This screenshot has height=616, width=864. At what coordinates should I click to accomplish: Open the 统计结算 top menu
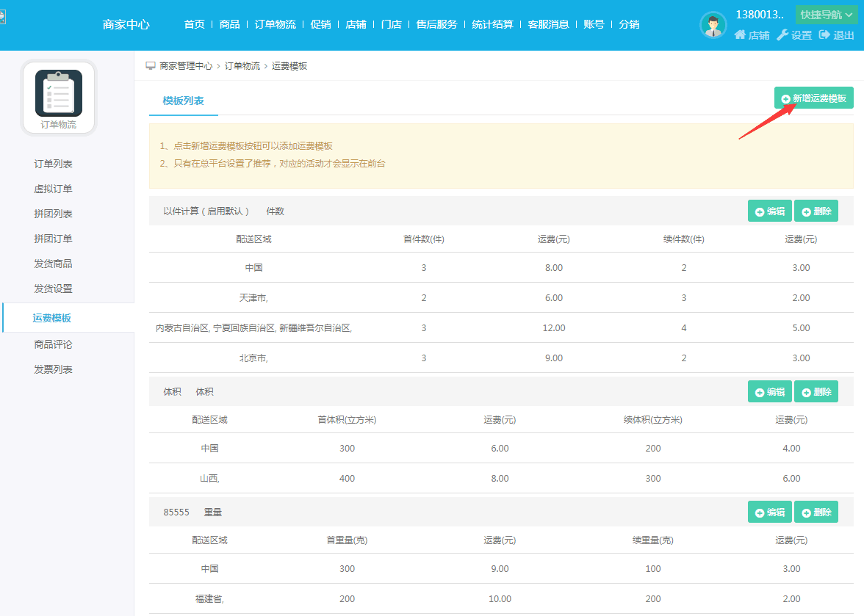(x=492, y=24)
